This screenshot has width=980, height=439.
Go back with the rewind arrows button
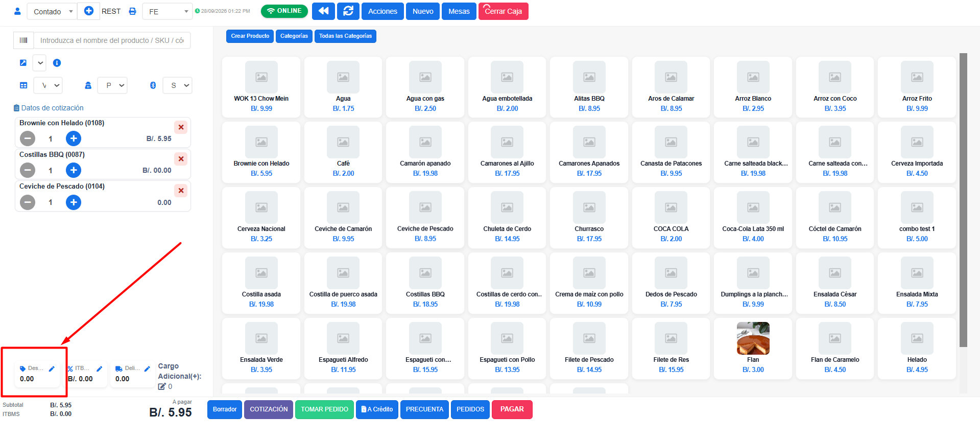[323, 11]
